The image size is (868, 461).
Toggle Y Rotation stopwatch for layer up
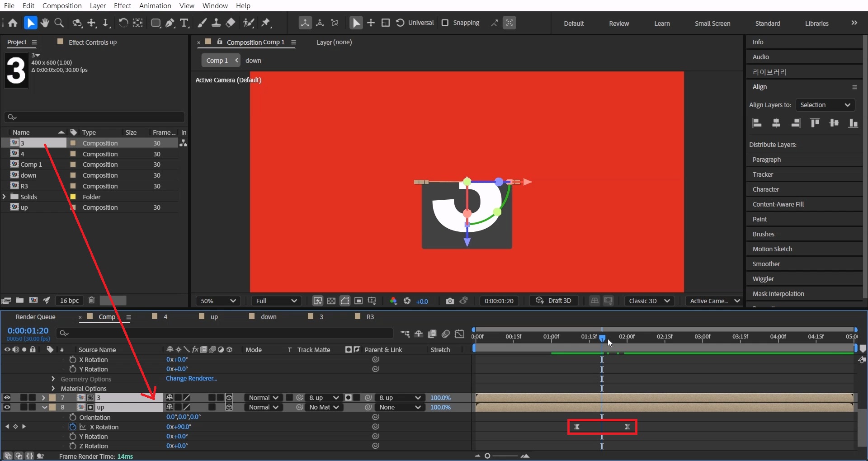pos(72,436)
